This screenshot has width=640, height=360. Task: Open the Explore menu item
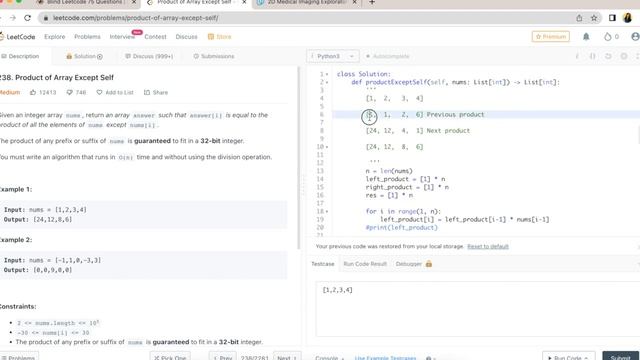(55, 37)
